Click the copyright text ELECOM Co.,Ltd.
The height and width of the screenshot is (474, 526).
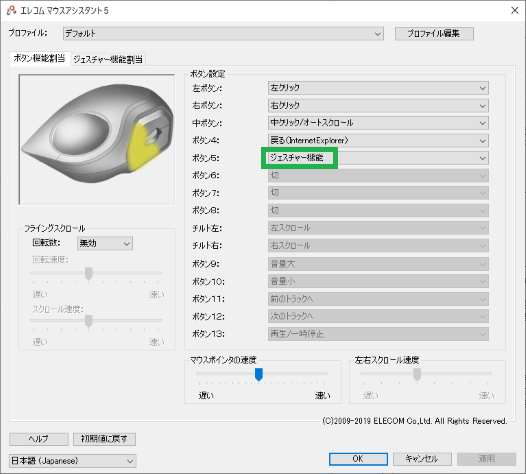coord(402,421)
